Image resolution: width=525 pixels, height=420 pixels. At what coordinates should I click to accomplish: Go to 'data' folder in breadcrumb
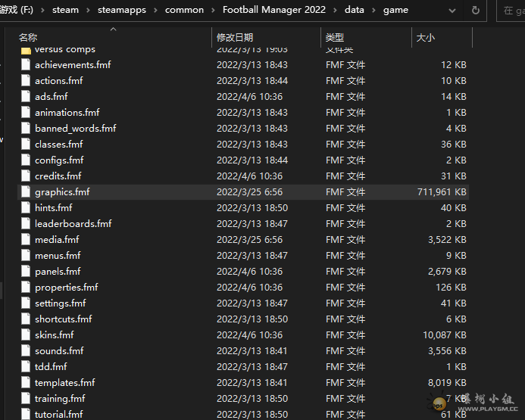[x=354, y=11]
